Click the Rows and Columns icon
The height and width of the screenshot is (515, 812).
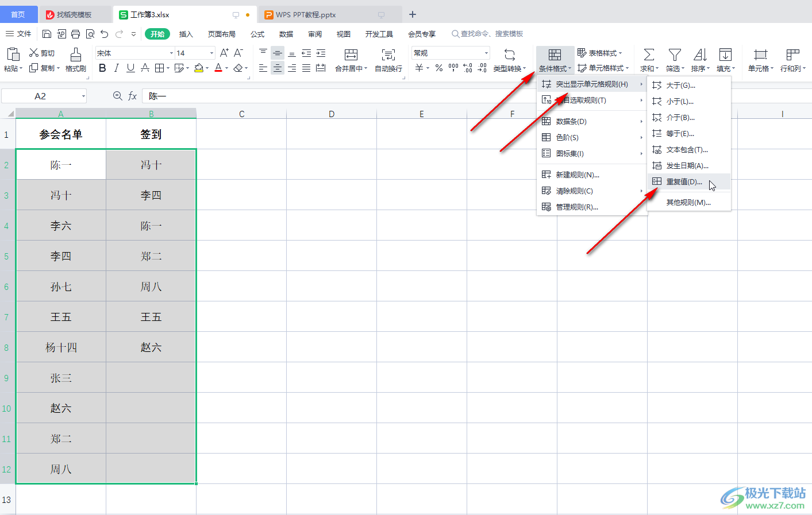792,55
